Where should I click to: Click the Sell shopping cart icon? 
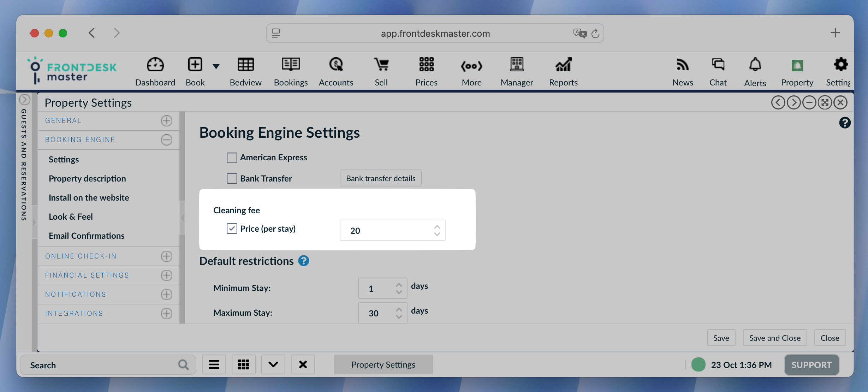click(x=381, y=65)
